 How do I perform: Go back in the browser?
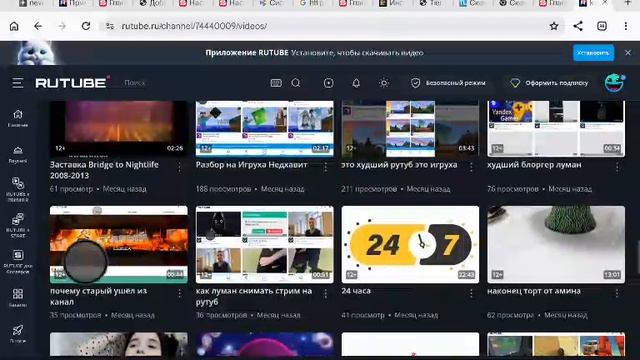[38, 26]
